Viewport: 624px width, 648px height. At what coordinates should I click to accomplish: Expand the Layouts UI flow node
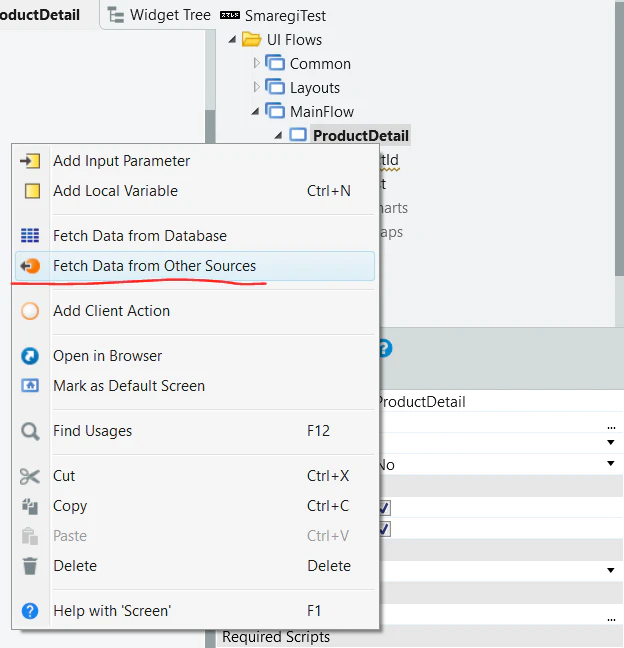[256, 87]
